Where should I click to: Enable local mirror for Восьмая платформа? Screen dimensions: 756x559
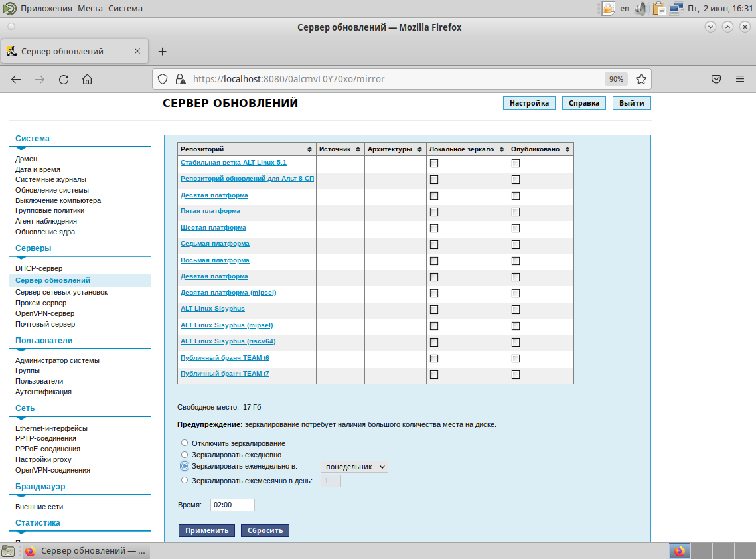[434, 261]
